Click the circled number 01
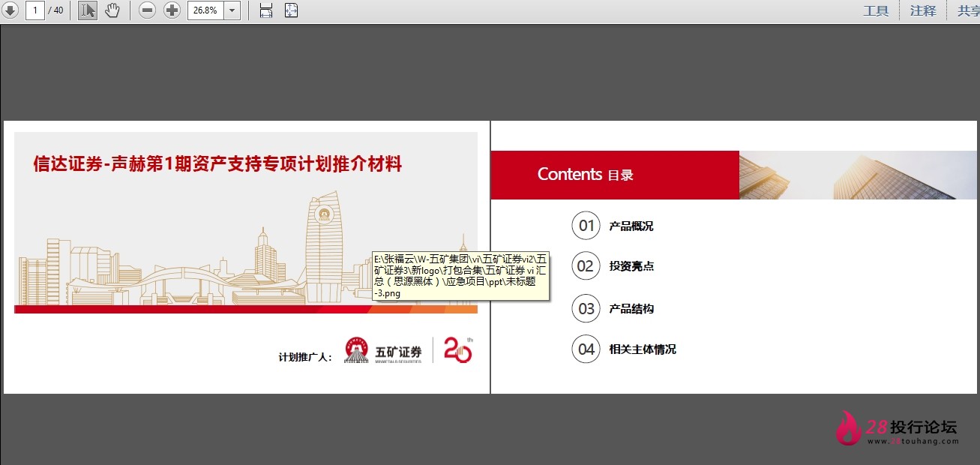Screen dimensions: 980x465 (x=586, y=226)
